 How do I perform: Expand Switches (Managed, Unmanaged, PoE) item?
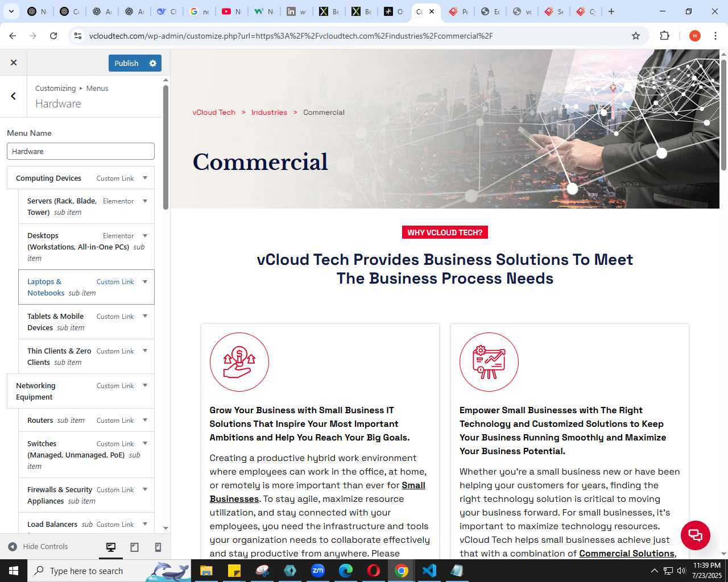[145, 443]
